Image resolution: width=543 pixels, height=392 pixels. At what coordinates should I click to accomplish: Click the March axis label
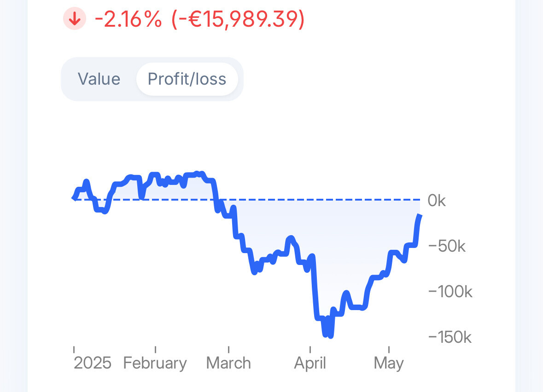[228, 363]
